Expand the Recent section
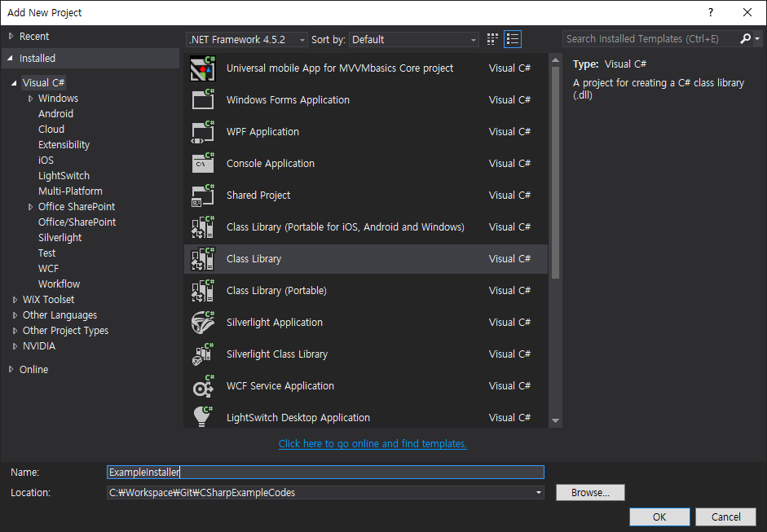 (11, 36)
